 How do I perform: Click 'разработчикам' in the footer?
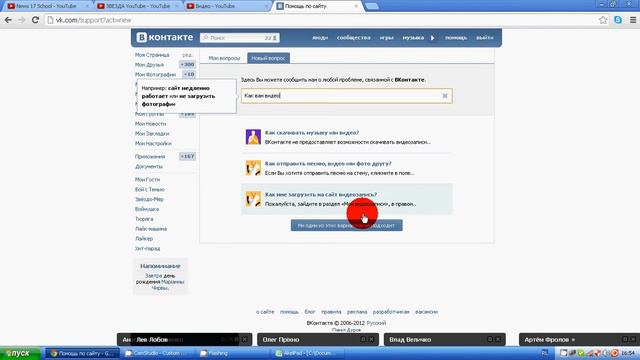tap(391, 311)
